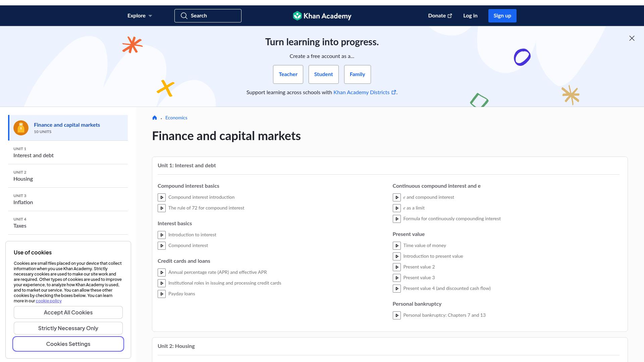Image resolution: width=644 pixels, height=362 pixels.
Task: Open Present value 4 (and discounted cash flow)
Action: tap(447, 289)
